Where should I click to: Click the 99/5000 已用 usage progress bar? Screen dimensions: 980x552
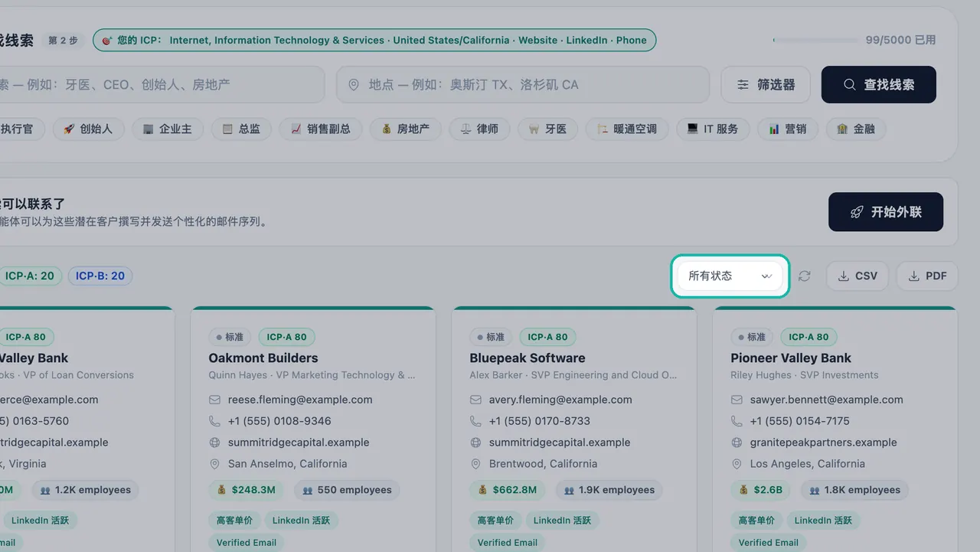(x=815, y=40)
